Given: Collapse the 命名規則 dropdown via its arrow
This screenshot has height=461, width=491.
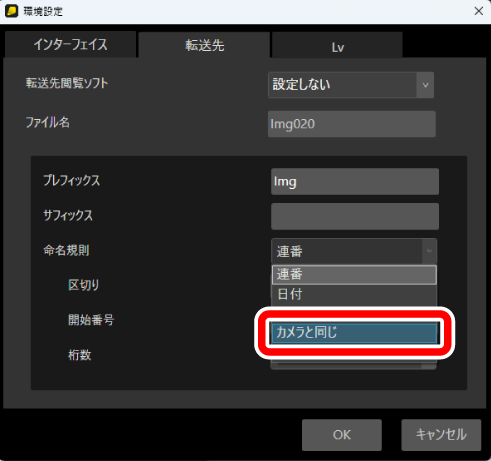Looking at the screenshot, I should [x=429, y=251].
